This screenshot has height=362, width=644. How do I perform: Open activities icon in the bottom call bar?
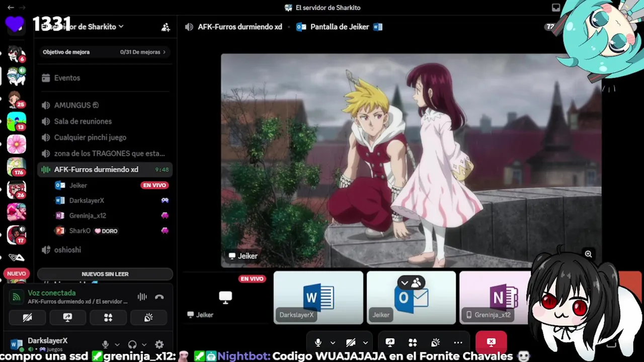413,342
